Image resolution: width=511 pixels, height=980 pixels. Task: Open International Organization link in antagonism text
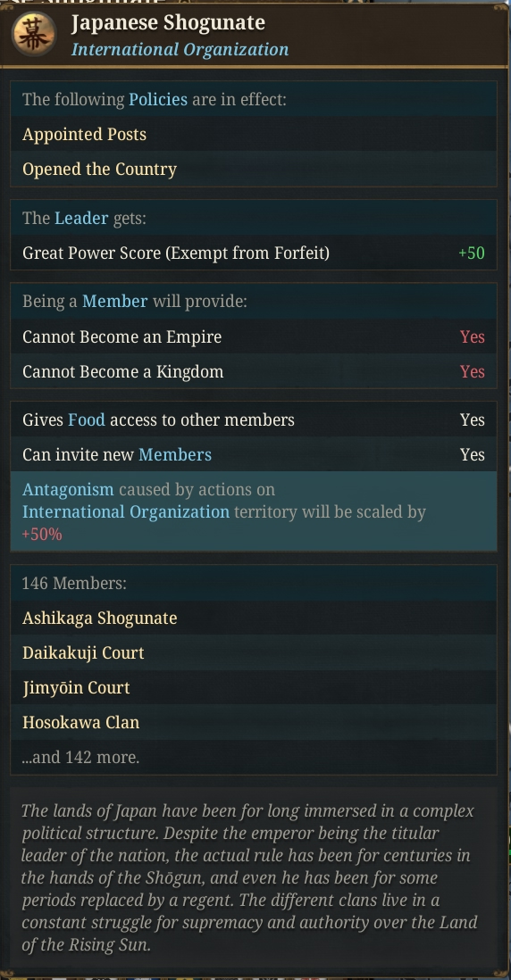pyautogui.click(x=126, y=512)
